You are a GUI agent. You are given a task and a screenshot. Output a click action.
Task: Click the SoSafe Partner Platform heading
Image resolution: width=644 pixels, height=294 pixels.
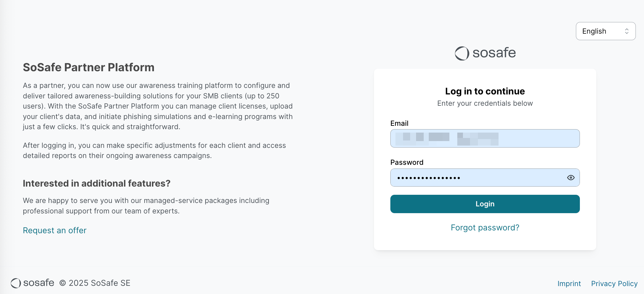tap(89, 67)
